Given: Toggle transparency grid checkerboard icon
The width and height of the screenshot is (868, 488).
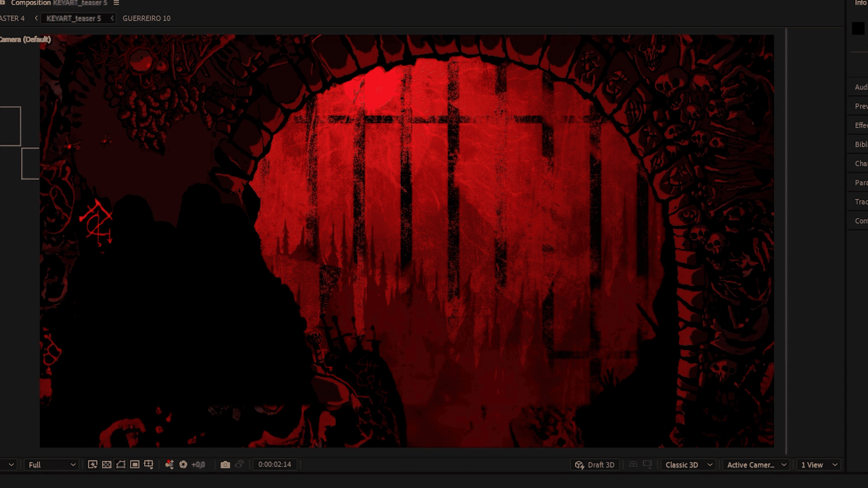Looking at the screenshot, I should pyautogui.click(x=107, y=465).
